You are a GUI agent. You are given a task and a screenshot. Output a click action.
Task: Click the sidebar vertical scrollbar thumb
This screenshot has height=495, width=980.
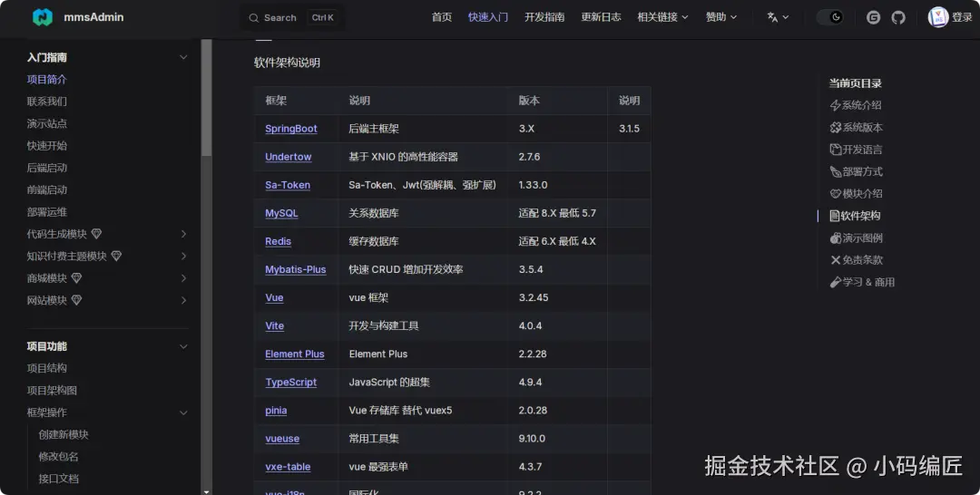(206, 97)
